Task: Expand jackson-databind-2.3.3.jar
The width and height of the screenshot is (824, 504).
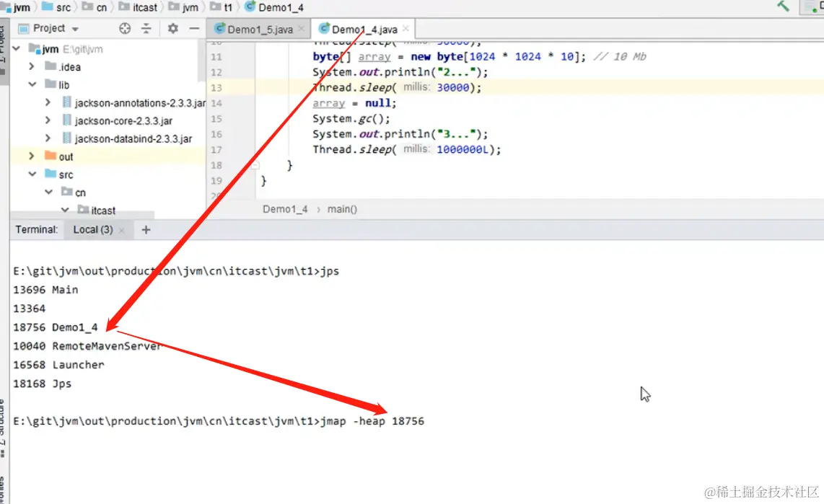Action: [48, 138]
